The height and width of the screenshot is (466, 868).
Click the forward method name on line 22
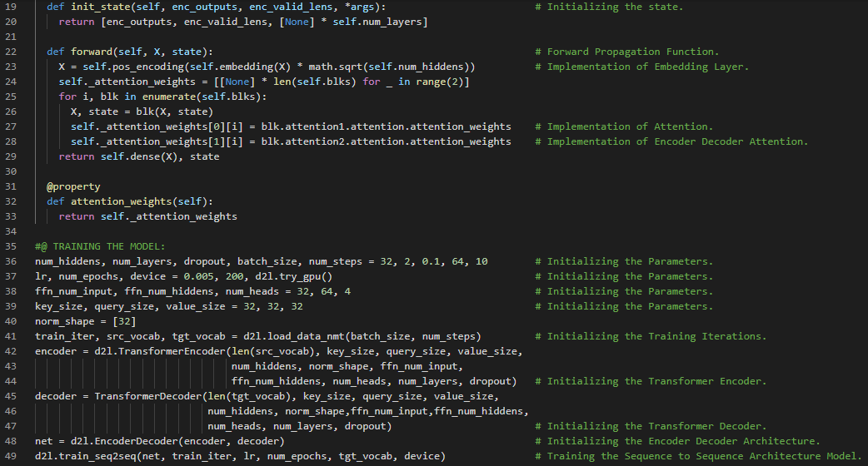pos(91,52)
